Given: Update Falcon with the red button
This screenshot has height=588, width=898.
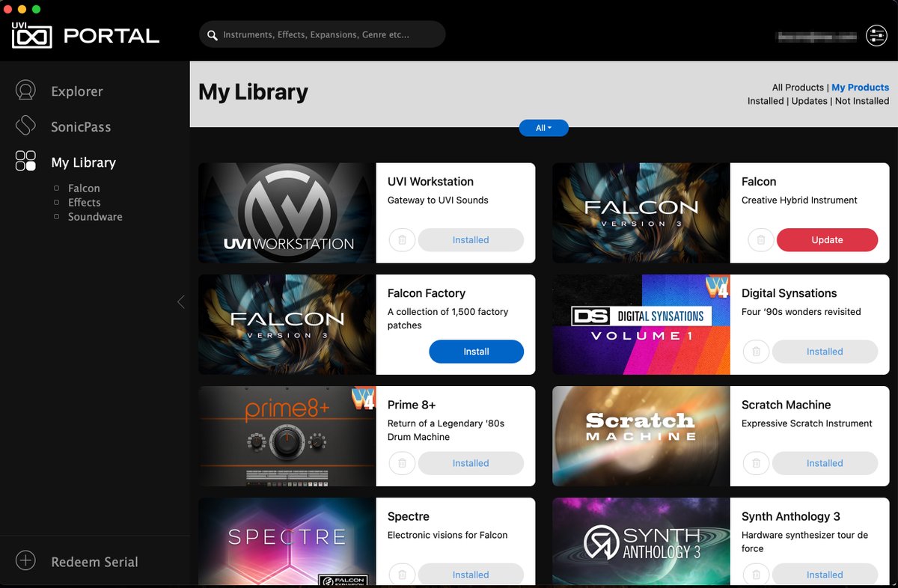Looking at the screenshot, I should [x=827, y=240].
